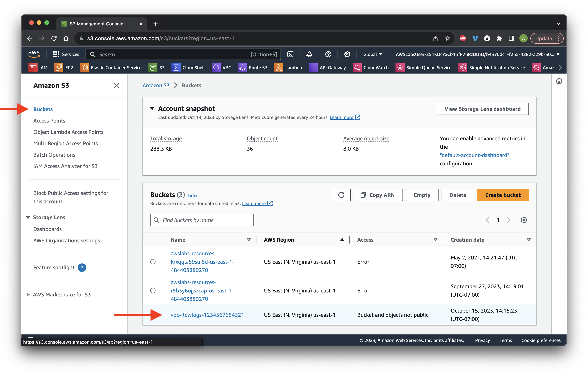This screenshot has width=588, height=374.
Task: Open the notifications bell
Action: tap(309, 54)
